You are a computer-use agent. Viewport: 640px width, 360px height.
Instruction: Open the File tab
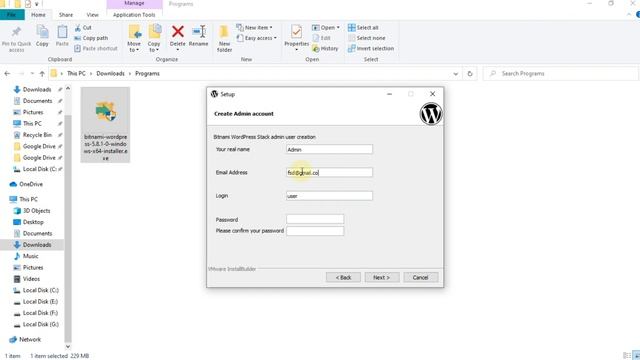[x=12, y=15]
